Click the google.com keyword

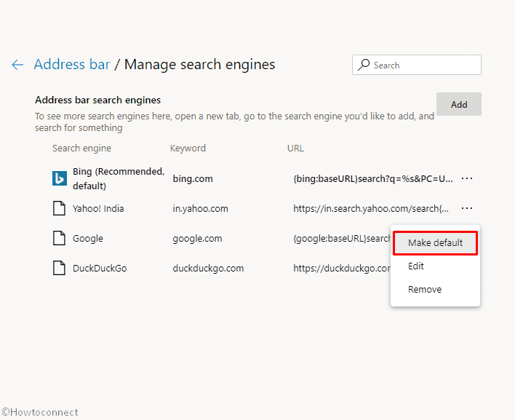click(197, 239)
